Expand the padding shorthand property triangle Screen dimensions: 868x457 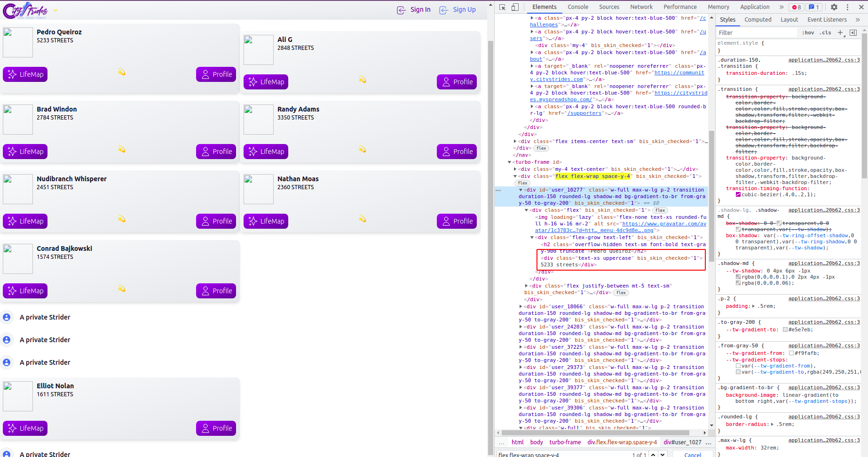(x=753, y=306)
